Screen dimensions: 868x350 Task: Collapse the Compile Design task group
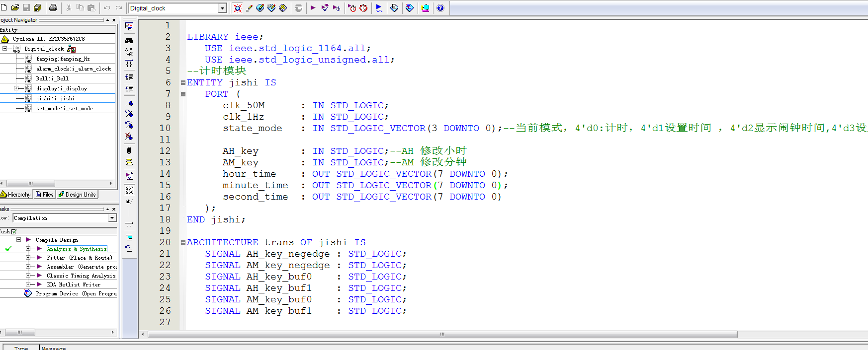18,239
